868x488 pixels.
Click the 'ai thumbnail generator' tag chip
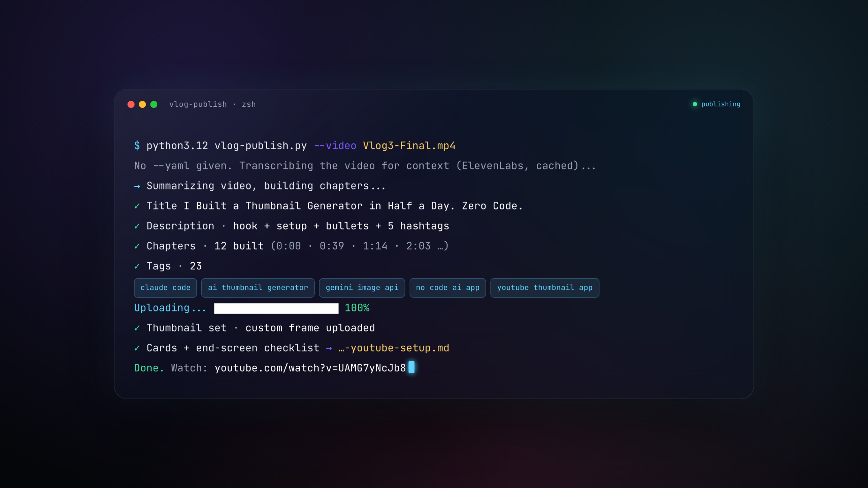point(258,288)
